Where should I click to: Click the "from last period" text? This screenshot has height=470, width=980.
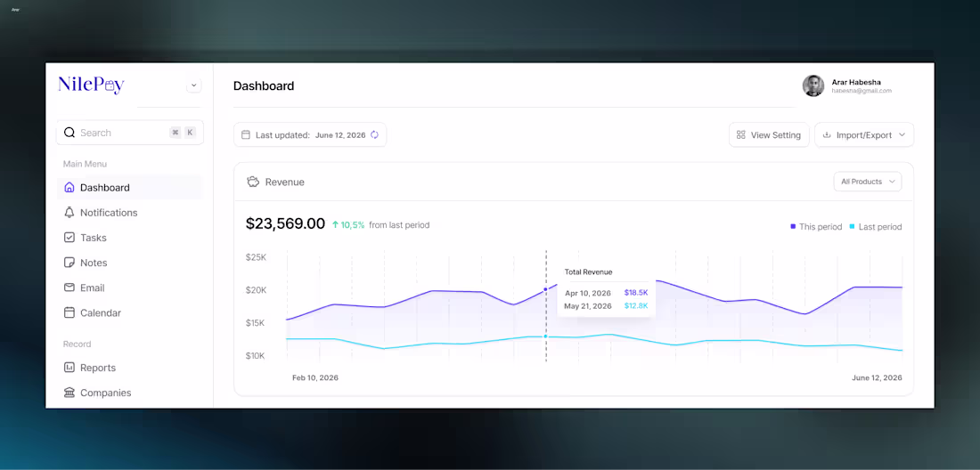(x=399, y=224)
